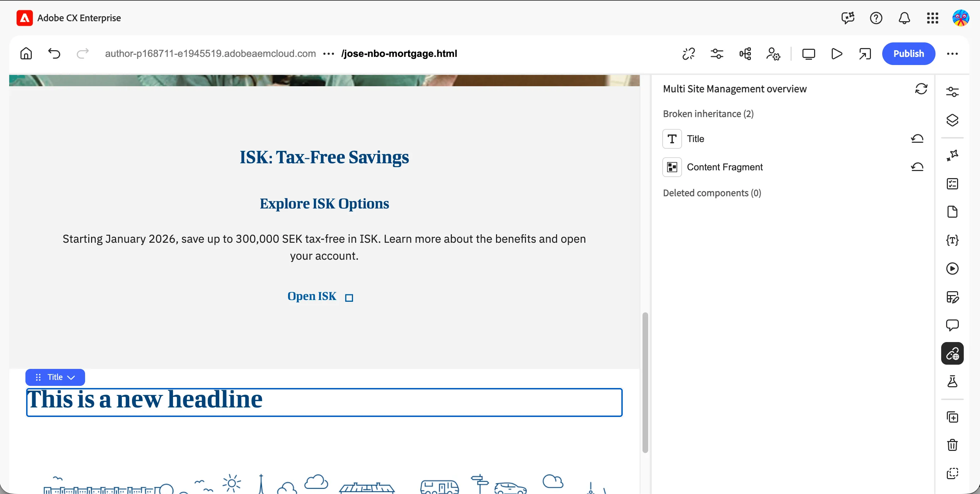This screenshot has width=980, height=494.
Task: Click the Adobe logo in header
Action: click(x=24, y=18)
